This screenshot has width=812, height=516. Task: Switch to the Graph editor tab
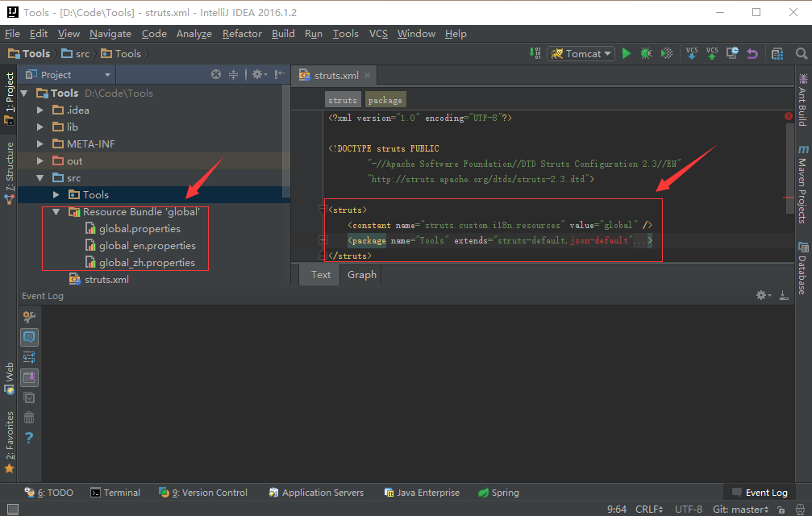tap(361, 275)
